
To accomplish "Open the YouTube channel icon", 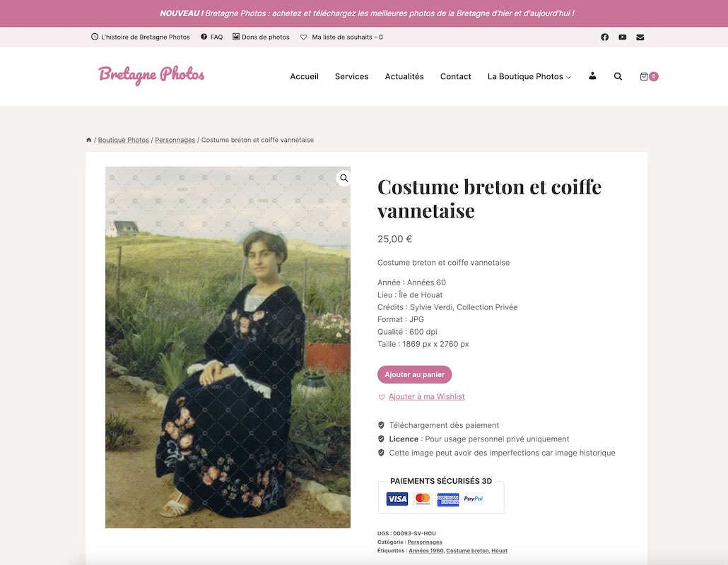I will (x=622, y=37).
